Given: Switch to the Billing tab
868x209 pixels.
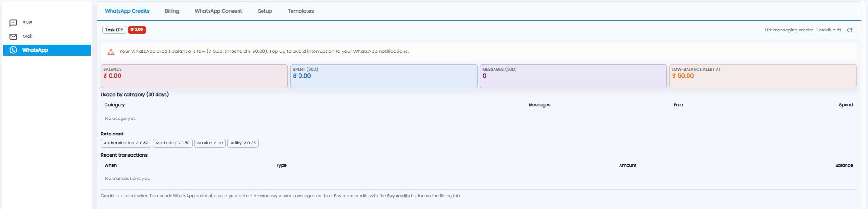Looking at the screenshot, I should click(172, 11).
